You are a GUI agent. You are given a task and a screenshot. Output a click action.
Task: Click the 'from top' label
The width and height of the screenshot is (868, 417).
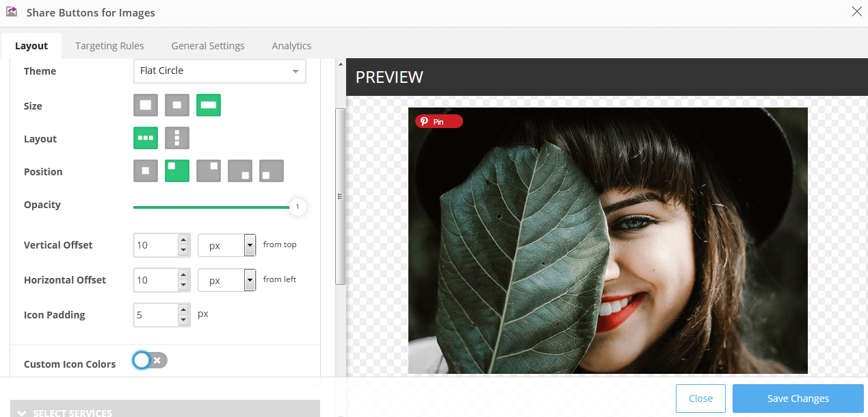click(280, 244)
